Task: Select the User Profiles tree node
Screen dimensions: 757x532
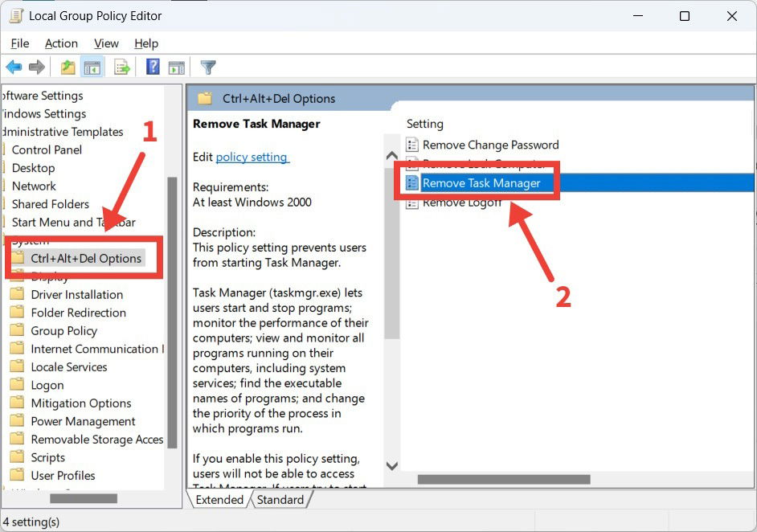Action: (x=63, y=476)
